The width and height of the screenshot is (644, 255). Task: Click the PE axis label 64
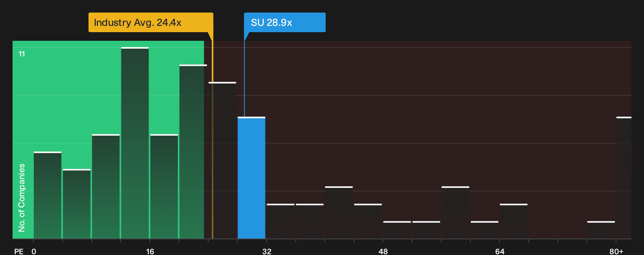499,251
